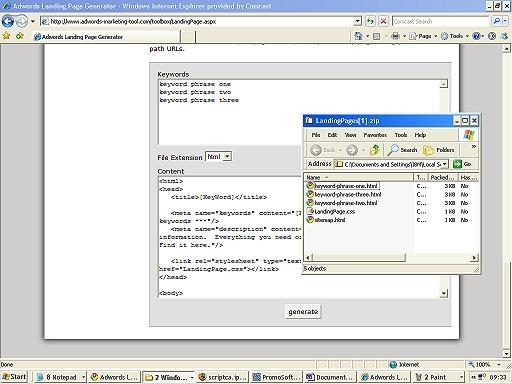Click the Up folder icon in zip window
Image resolution: width=512 pixels, height=384 pixels.
(x=375, y=150)
